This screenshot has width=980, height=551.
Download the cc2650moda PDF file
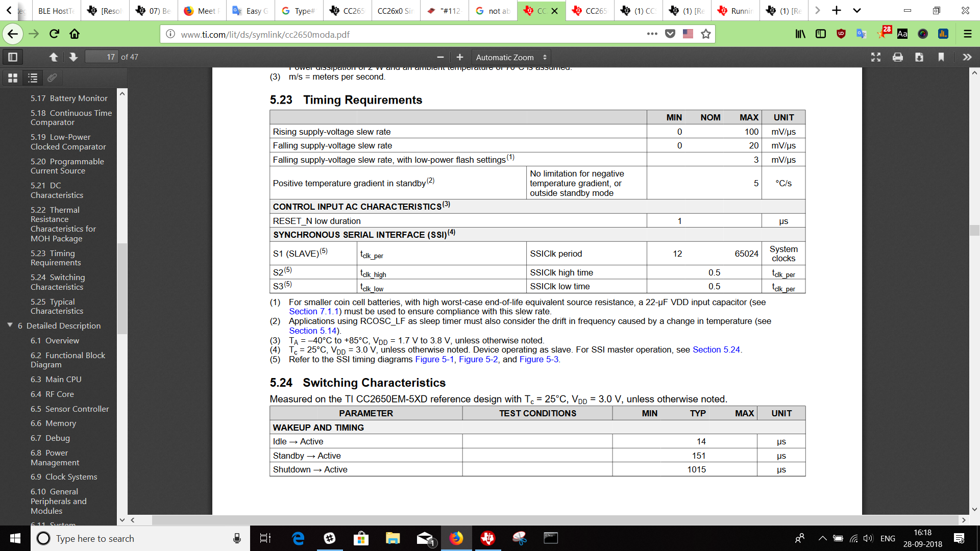pos(919,57)
